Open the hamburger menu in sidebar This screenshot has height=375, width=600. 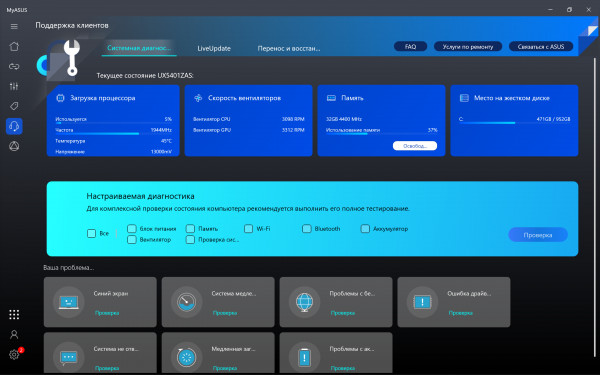tap(14, 26)
